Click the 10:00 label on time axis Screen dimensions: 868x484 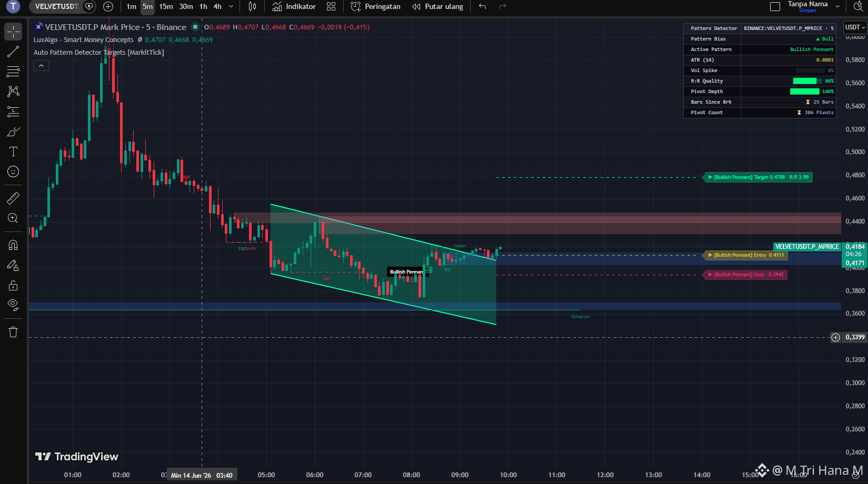click(x=508, y=475)
